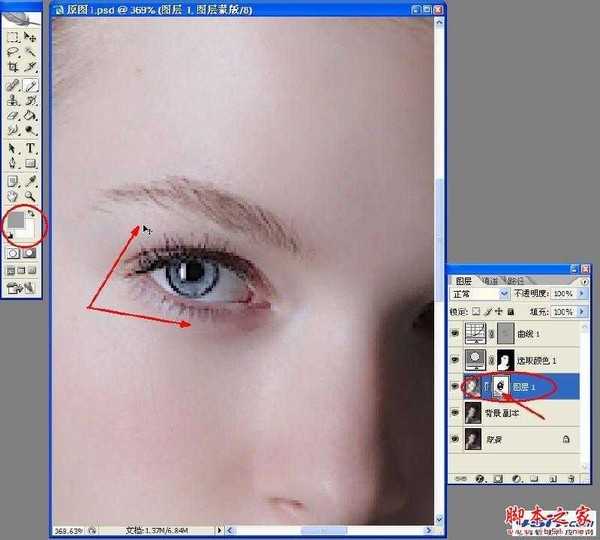600x540 pixels.
Task: Add a layer style from panel bottom
Action: (x=480, y=478)
